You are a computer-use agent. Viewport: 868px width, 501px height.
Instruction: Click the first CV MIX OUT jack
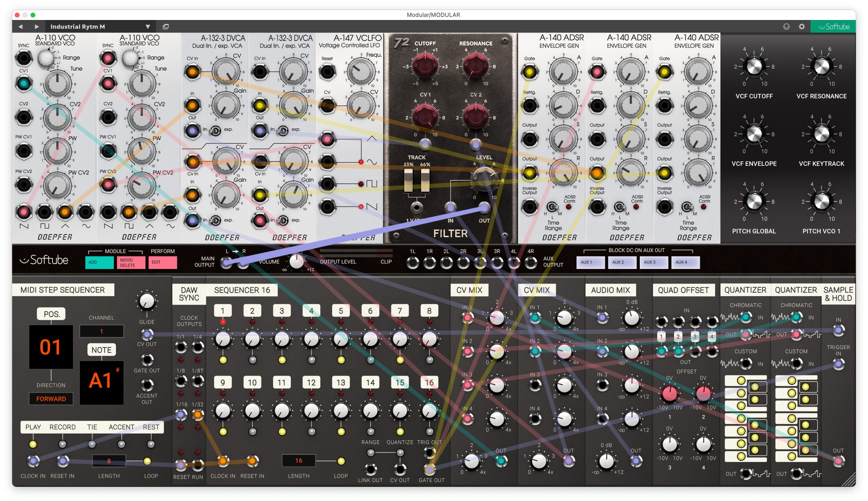click(x=501, y=460)
